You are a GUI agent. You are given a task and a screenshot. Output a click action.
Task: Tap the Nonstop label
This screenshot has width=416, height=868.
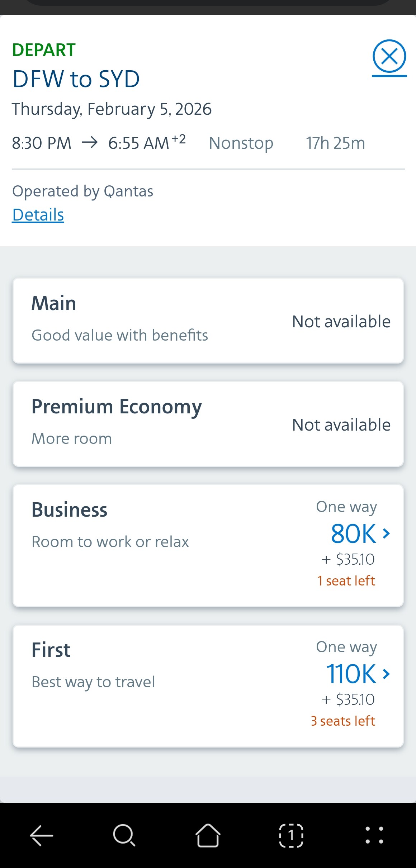click(241, 143)
